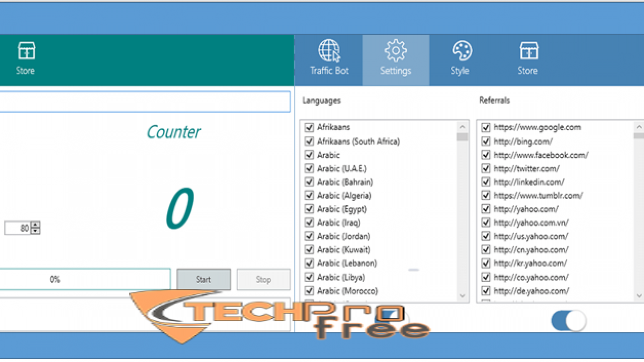Image resolution: width=644 pixels, height=362 pixels.
Task: Toggle the switch below Referrals list
Action: pyautogui.click(x=569, y=321)
